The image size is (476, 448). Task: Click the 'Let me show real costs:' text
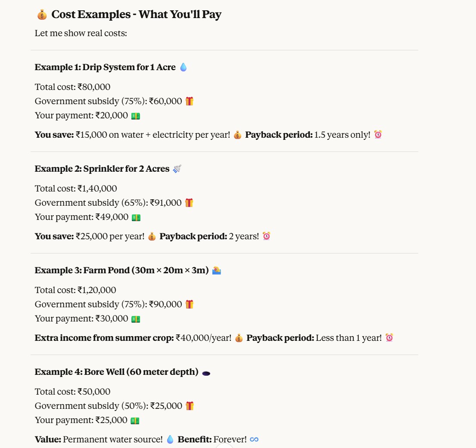pyautogui.click(x=81, y=33)
